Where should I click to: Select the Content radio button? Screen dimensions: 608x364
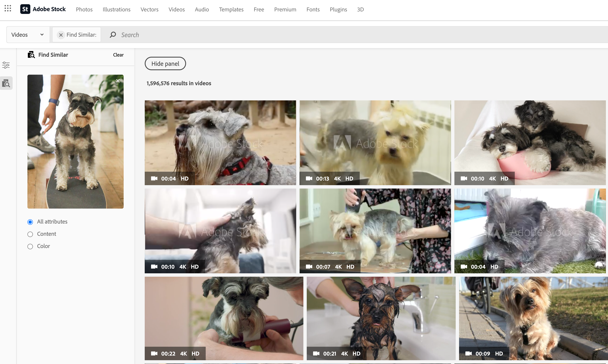point(30,234)
